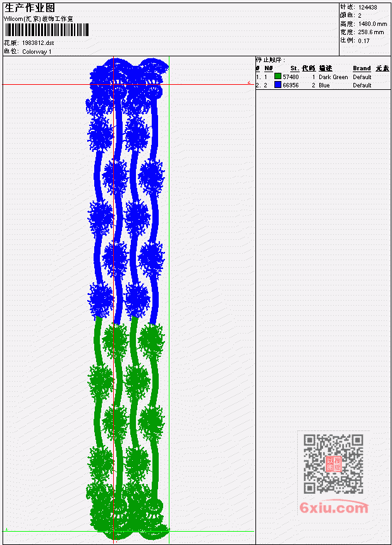Open the 6xiu.com logo link
This screenshot has height=545, width=392.
pos(334,508)
